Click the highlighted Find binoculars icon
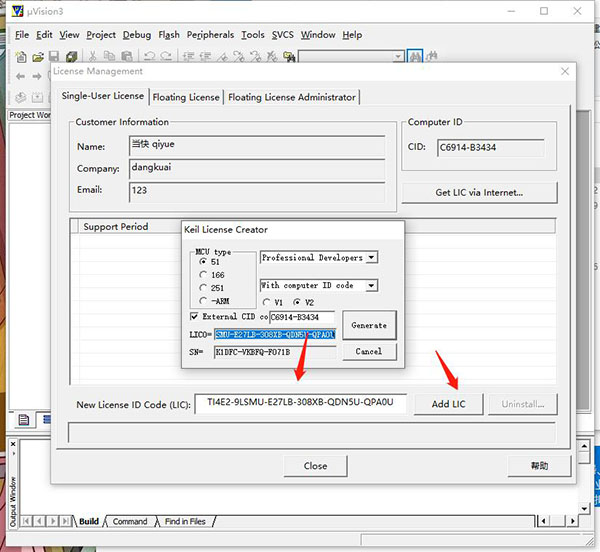The height and width of the screenshot is (552, 600). [415, 57]
